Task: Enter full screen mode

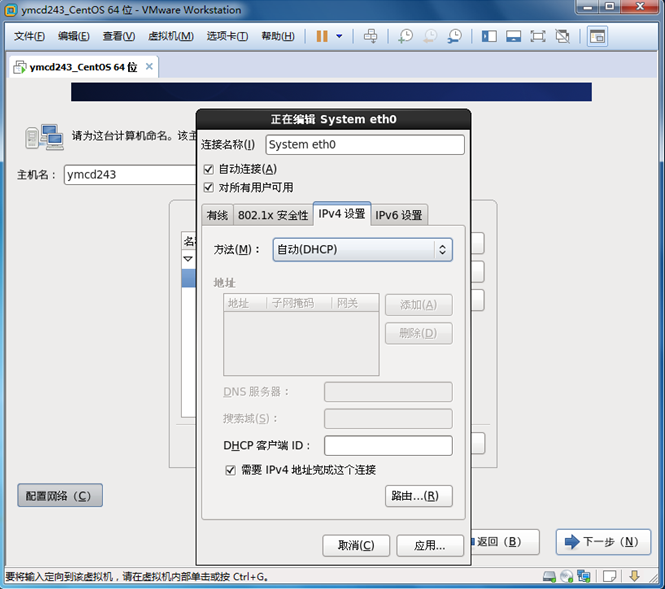Action: [x=538, y=36]
